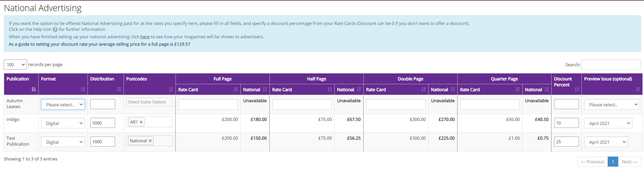The image size is (644, 172).
Task: Select page 1 in pagination
Action: click(613, 162)
